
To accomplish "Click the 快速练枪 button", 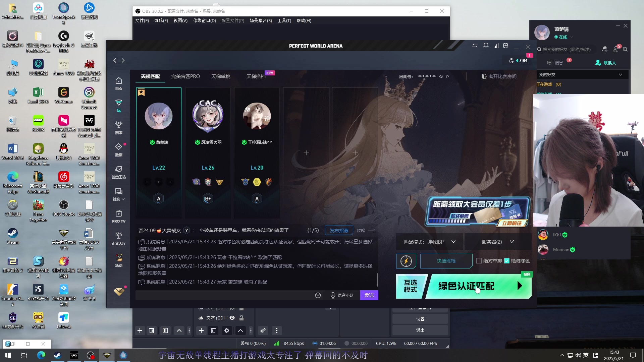I will point(446,261).
